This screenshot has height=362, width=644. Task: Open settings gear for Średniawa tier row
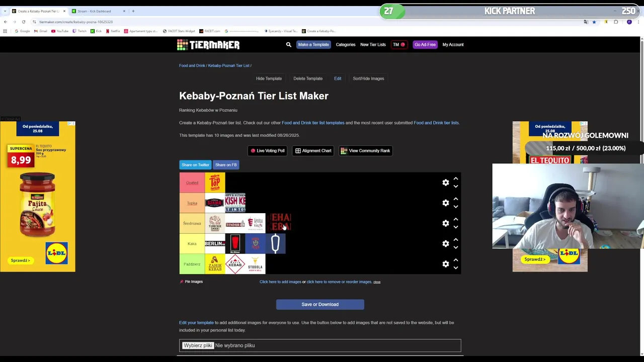coord(446,223)
